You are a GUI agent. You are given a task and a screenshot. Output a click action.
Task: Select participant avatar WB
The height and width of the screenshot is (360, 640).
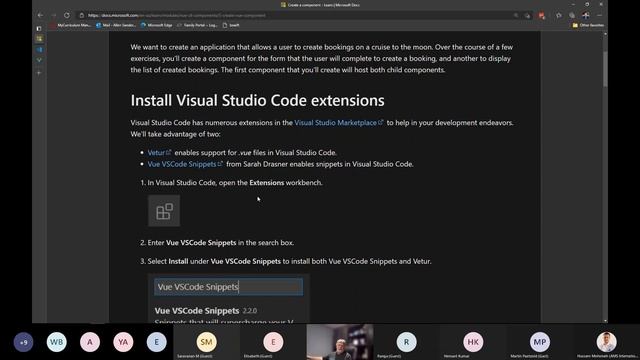(57, 342)
